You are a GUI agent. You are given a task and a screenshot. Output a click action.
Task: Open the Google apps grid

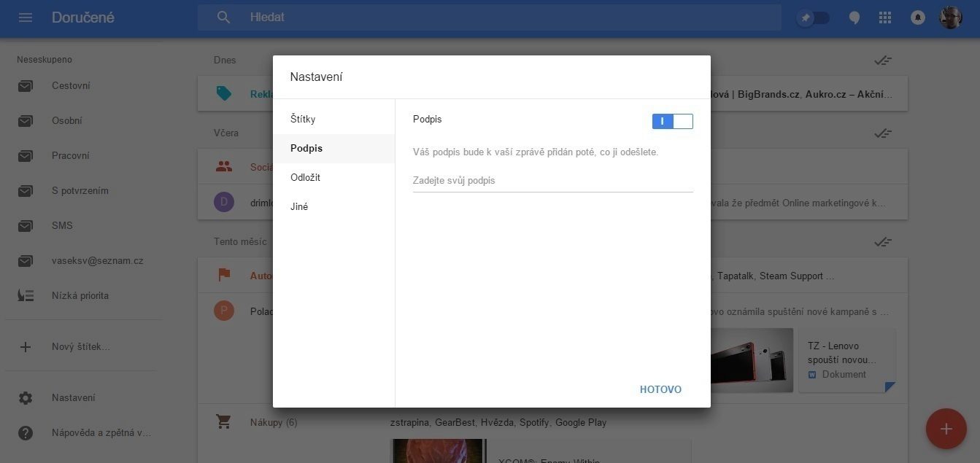[885, 17]
